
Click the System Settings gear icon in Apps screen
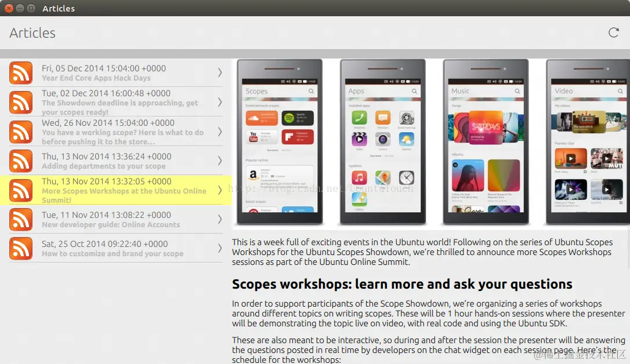pos(407,118)
